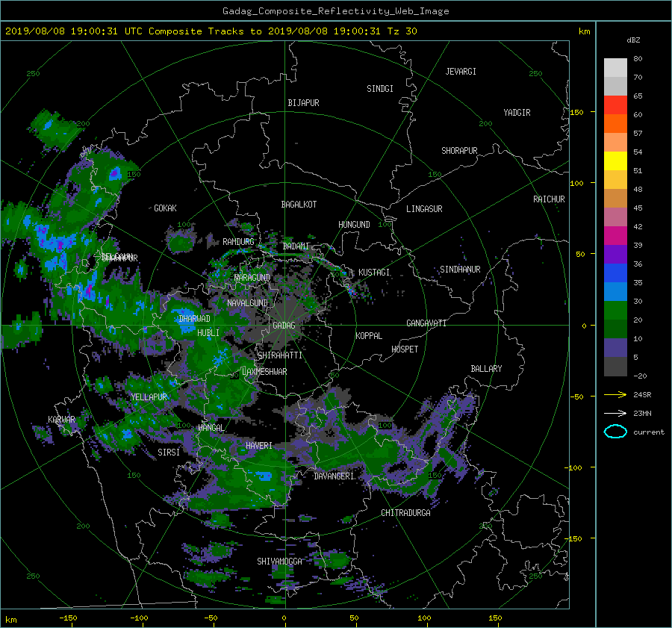This screenshot has width=672, height=628.
Task: Click the HAVERI city label
Action: [259, 446]
